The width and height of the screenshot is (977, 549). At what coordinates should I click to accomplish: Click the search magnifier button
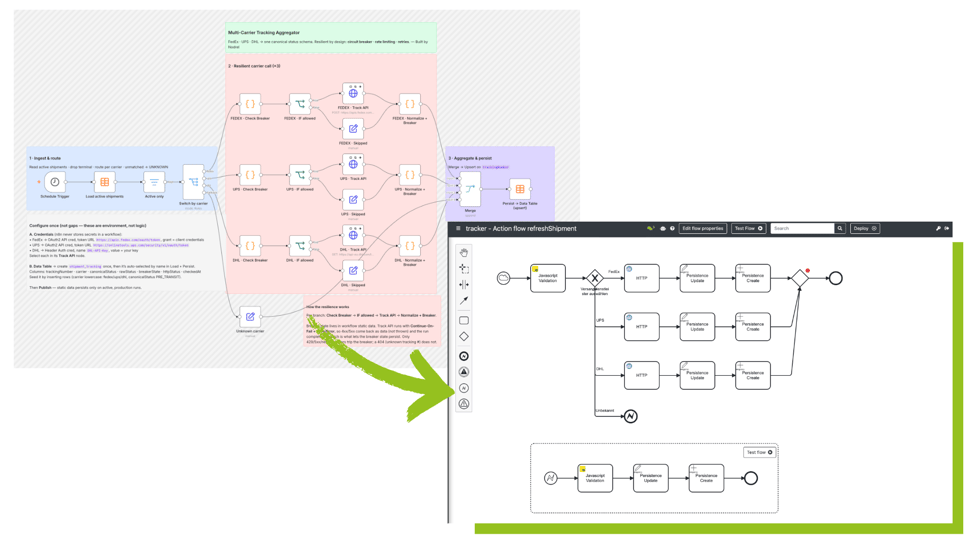[840, 229]
